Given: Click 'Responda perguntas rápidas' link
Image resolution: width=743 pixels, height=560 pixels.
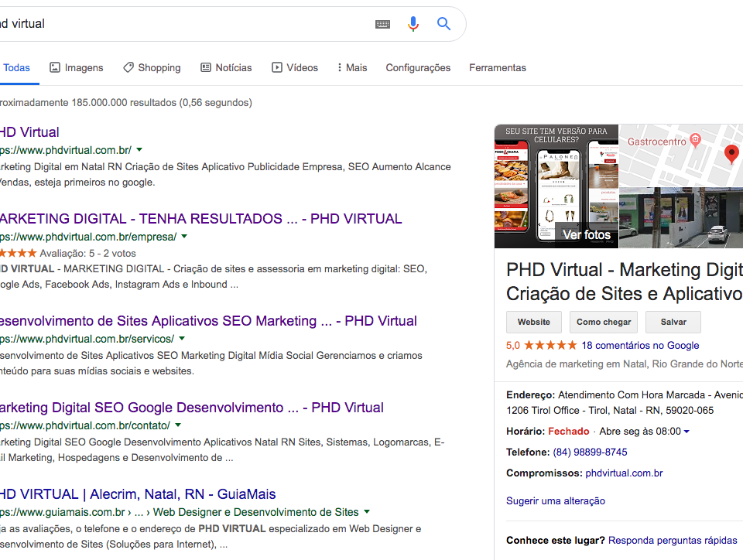Looking at the screenshot, I should coord(673,541).
